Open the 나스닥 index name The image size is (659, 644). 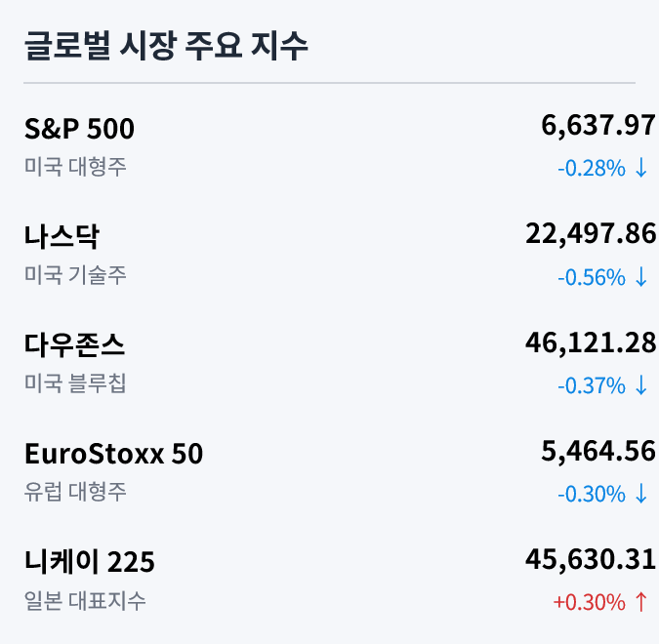[x=62, y=237]
